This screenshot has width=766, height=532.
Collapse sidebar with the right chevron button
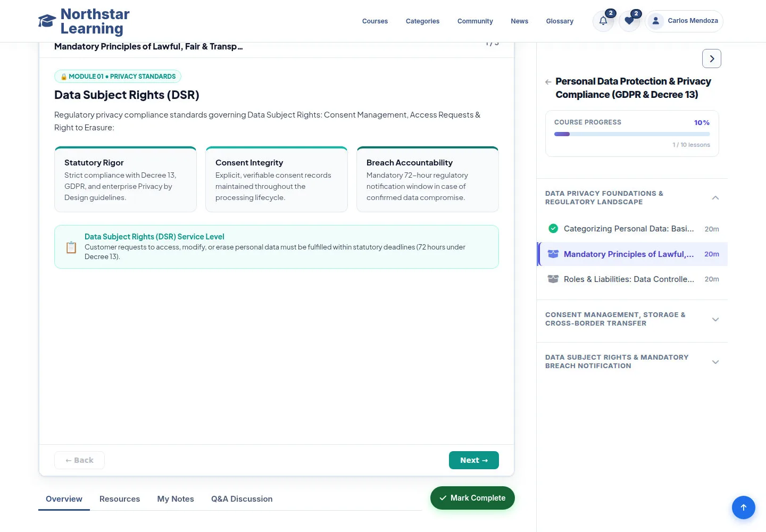(712, 59)
